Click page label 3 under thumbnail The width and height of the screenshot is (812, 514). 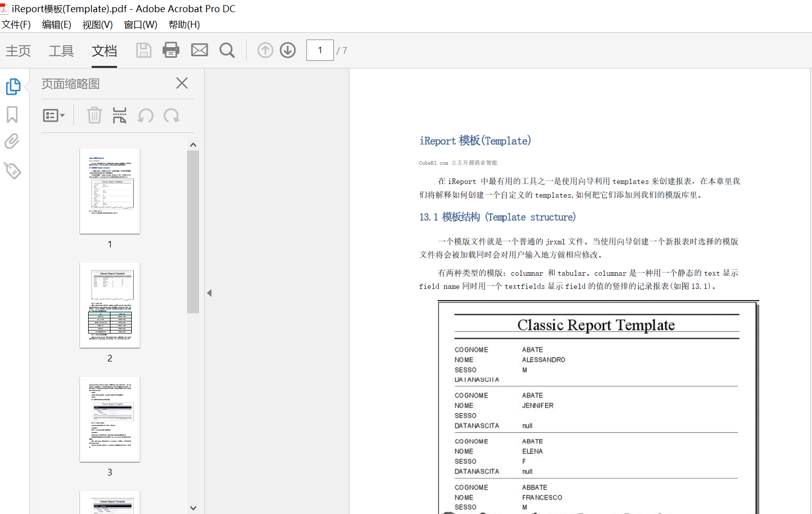(110, 472)
